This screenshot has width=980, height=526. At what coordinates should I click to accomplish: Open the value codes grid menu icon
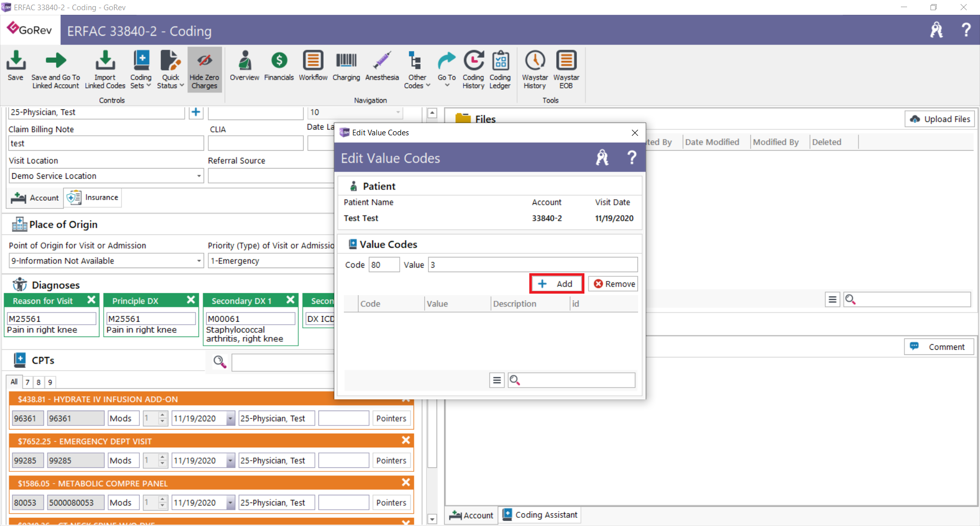[497, 380]
